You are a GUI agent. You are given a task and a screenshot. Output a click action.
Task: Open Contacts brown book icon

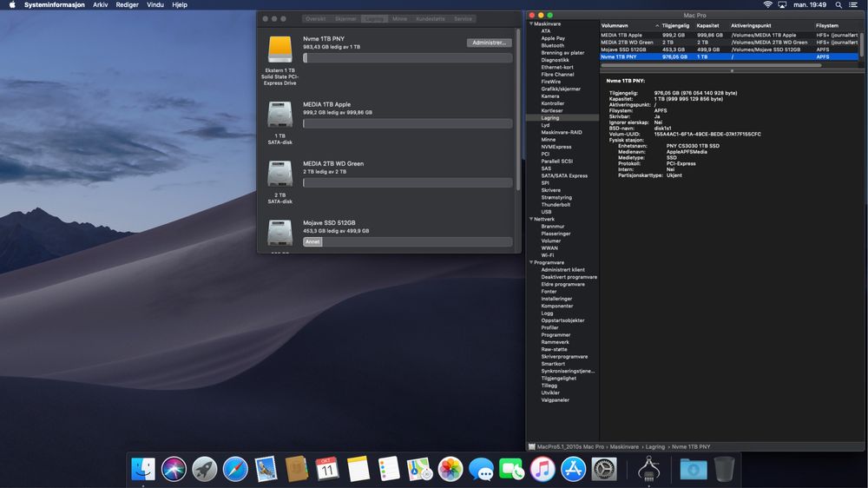pyautogui.click(x=297, y=469)
